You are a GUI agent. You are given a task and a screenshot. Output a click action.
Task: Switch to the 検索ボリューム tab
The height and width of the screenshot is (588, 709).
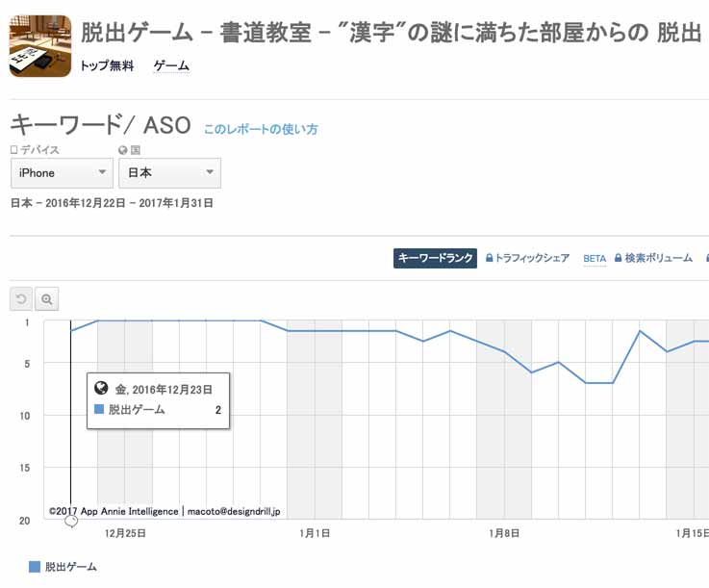(658, 259)
